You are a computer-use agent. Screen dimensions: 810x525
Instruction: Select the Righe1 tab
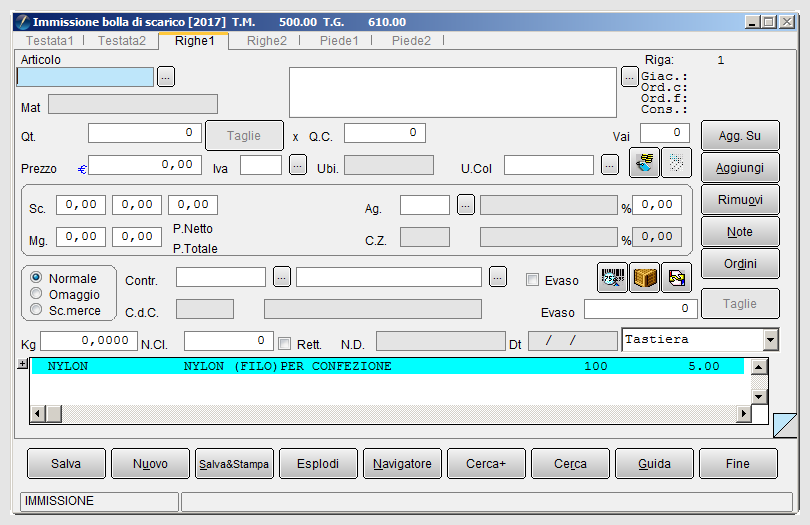(194, 41)
